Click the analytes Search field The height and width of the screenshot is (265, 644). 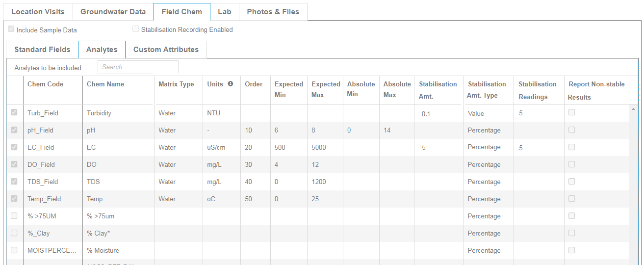tap(138, 67)
